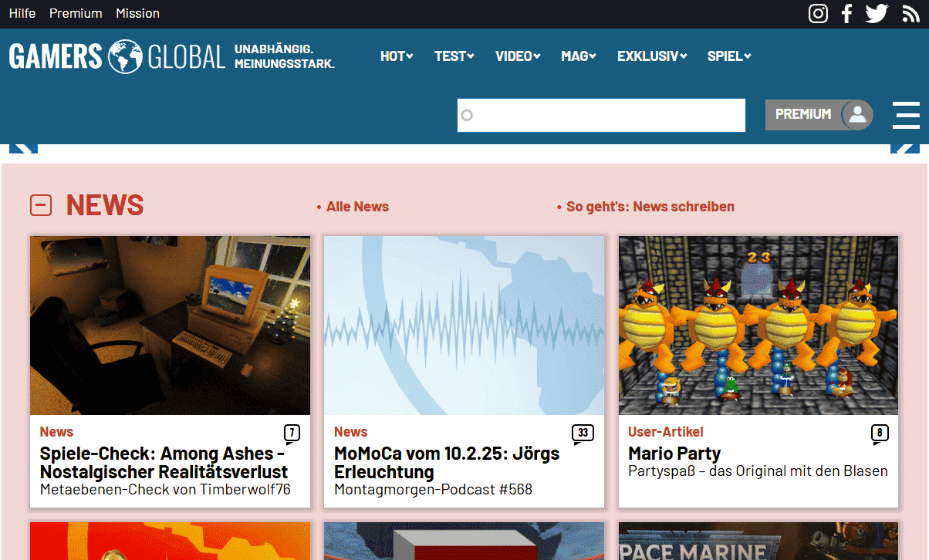Click the RSS feed icon

910,13
